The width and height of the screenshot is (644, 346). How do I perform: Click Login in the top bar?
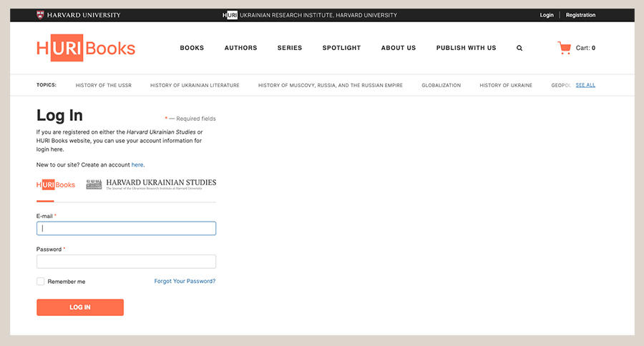click(x=547, y=15)
